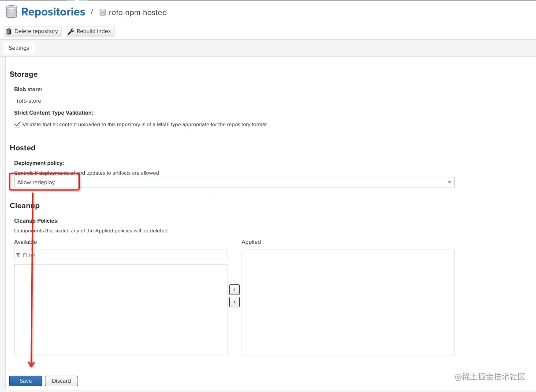This screenshot has height=392, width=536.
Task: Focus the cleanup policies Filter field
Action: pyautogui.click(x=121, y=255)
